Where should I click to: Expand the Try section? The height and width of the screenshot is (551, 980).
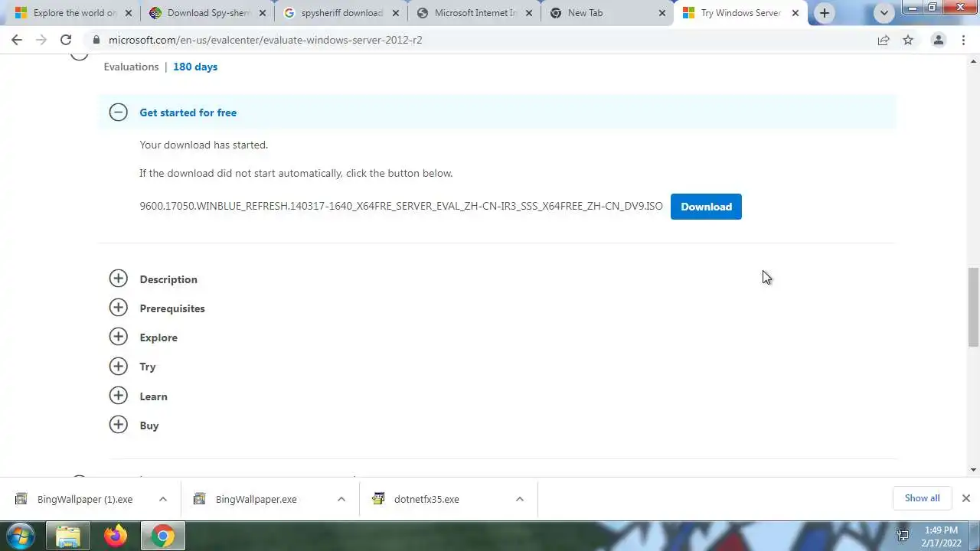pyautogui.click(x=118, y=366)
